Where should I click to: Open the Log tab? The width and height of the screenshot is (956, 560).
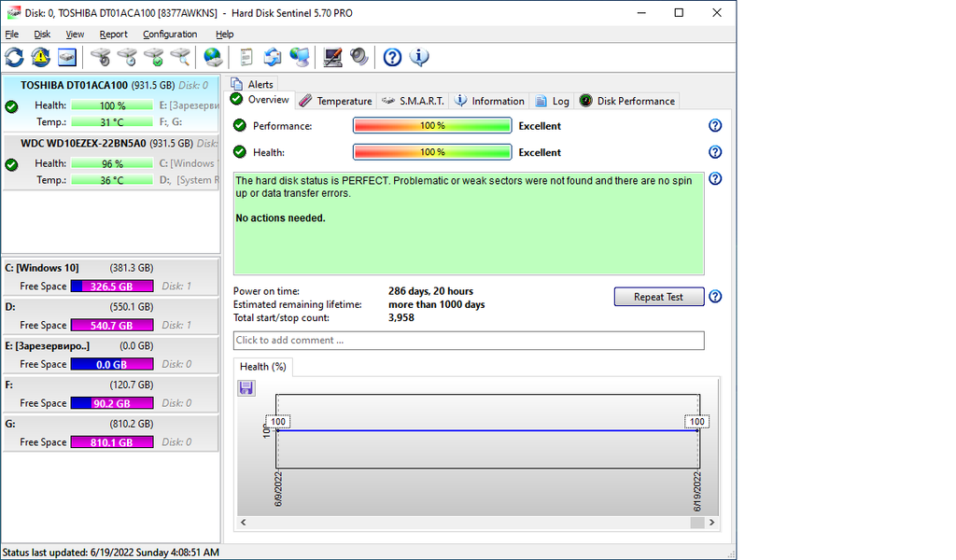(553, 101)
